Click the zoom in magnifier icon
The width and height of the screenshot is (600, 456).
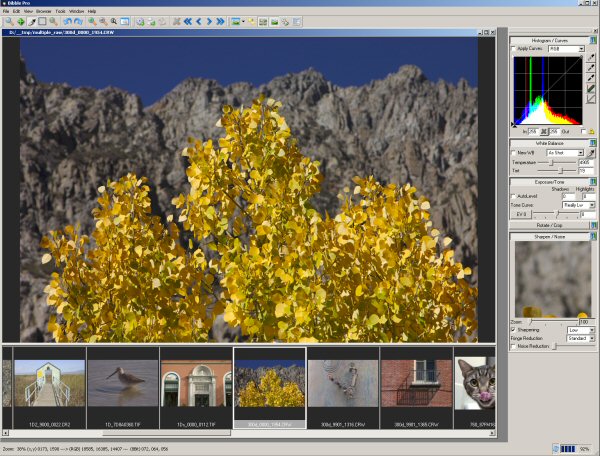(x=92, y=22)
